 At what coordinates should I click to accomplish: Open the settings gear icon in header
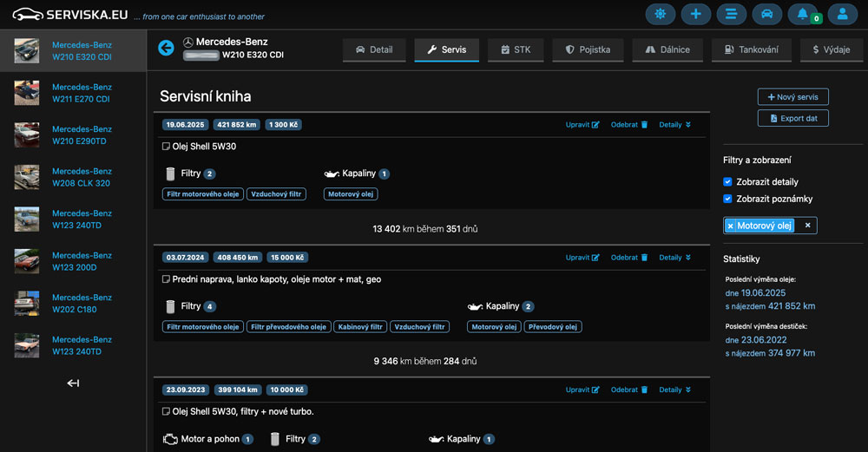[x=660, y=15]
